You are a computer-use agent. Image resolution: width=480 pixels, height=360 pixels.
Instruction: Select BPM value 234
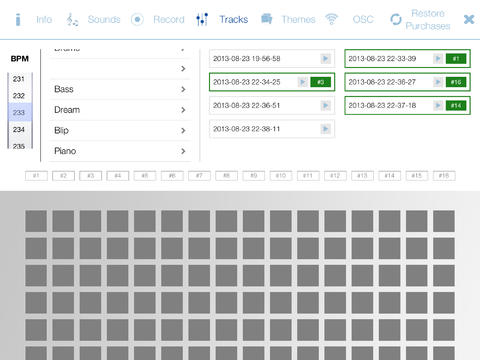tap(19, 129)
